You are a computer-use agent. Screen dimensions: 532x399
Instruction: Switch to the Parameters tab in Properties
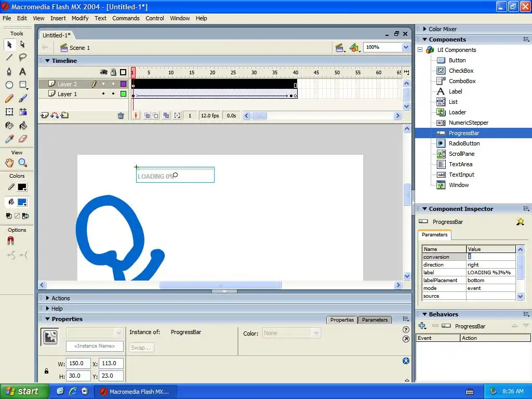(x=375, y=320)
